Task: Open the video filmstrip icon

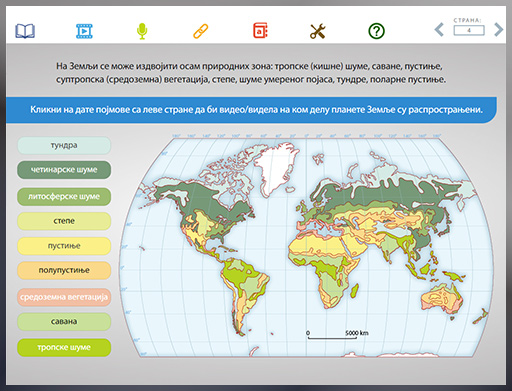Action: pos(84,31)
